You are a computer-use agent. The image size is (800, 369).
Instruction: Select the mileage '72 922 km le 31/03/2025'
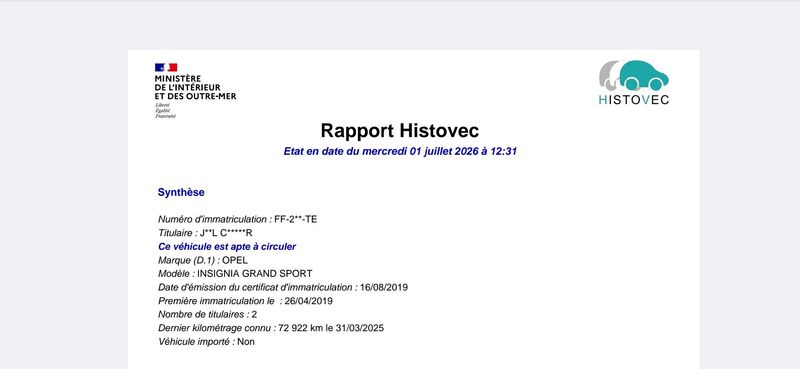(331, 328)
